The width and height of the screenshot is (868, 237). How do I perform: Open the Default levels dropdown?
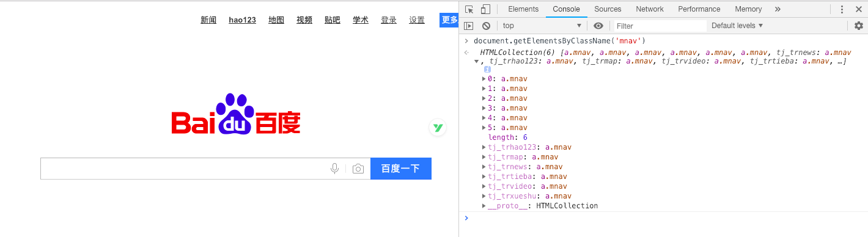tap(738, 26)
